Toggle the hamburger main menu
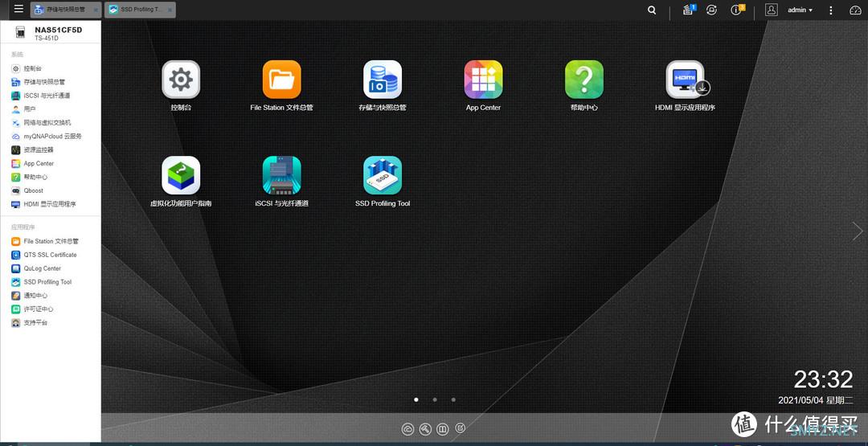This screenshot has height=446, width=868. [18, 10]
